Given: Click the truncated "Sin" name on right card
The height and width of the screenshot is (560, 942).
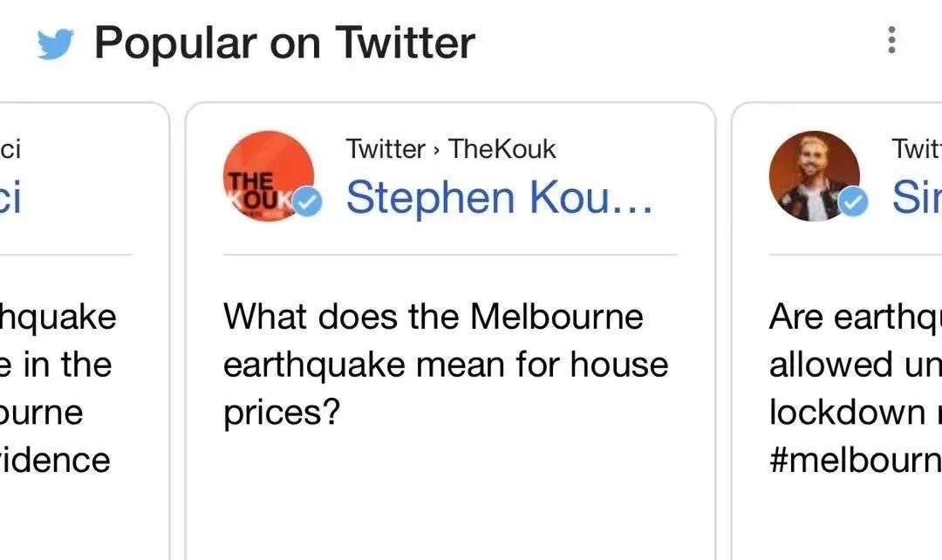Looking at the screenshot, I should click(x=916, y=198).
